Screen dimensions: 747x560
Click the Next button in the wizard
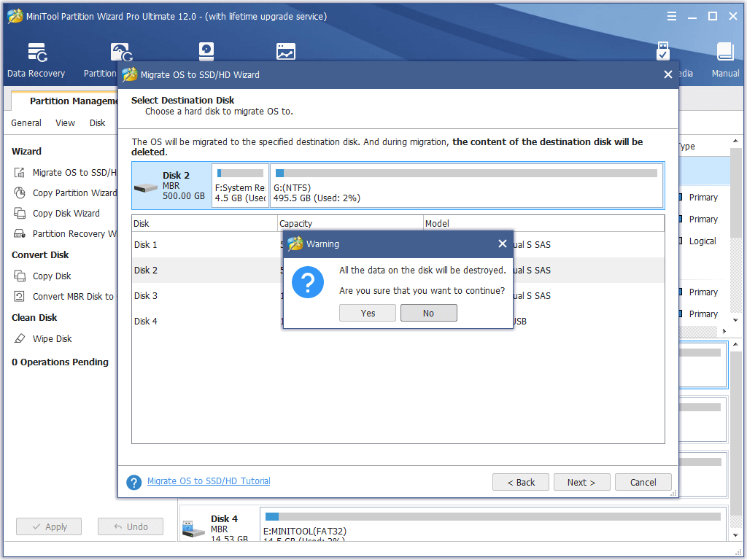point(581,483)
